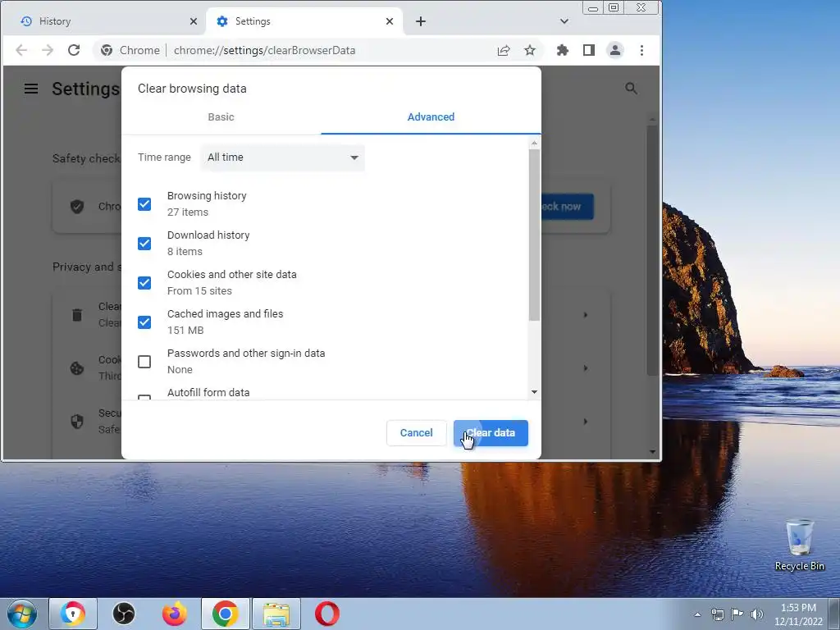Open the profile avatar menu
The image size is (840, 630).
615,50
